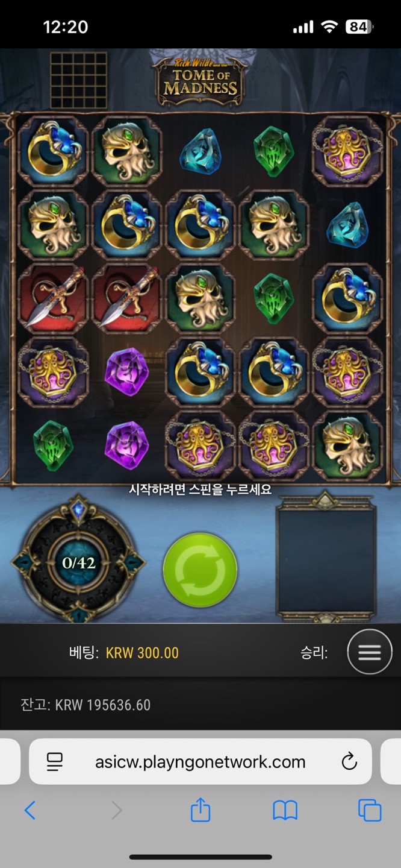Image resolution: width=401 pixels, height=868 pixels.
Task: Open the Safari page options icon in the address bar
Action: coord(55,762)
